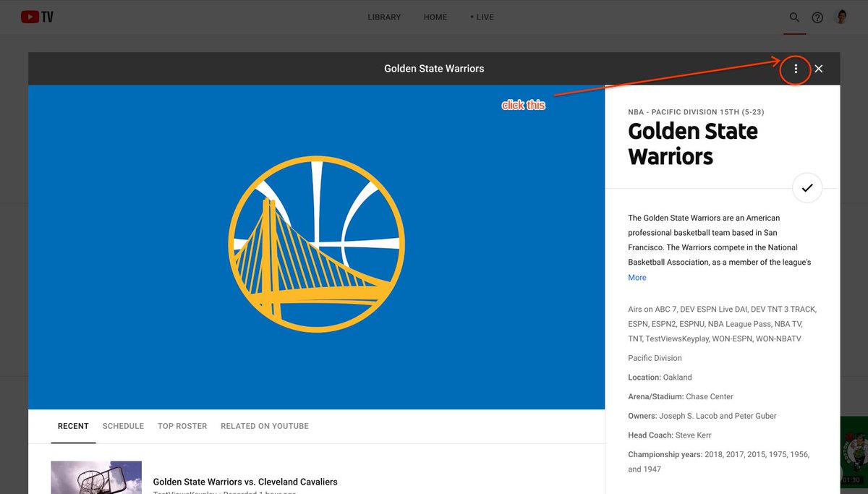
Task: Click the Golden State Warriors logo image
Action: point(316,245)
